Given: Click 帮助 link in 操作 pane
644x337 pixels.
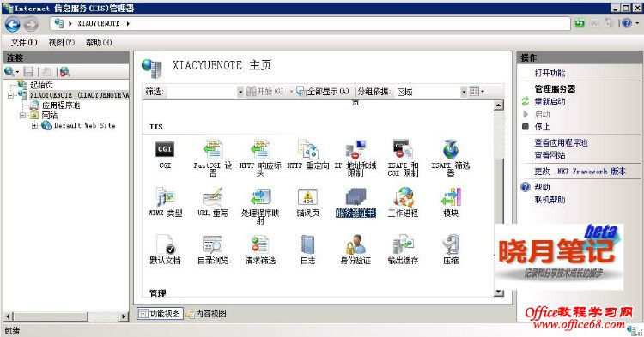Looking at the screenshot, I should click(x=542, y=187).
